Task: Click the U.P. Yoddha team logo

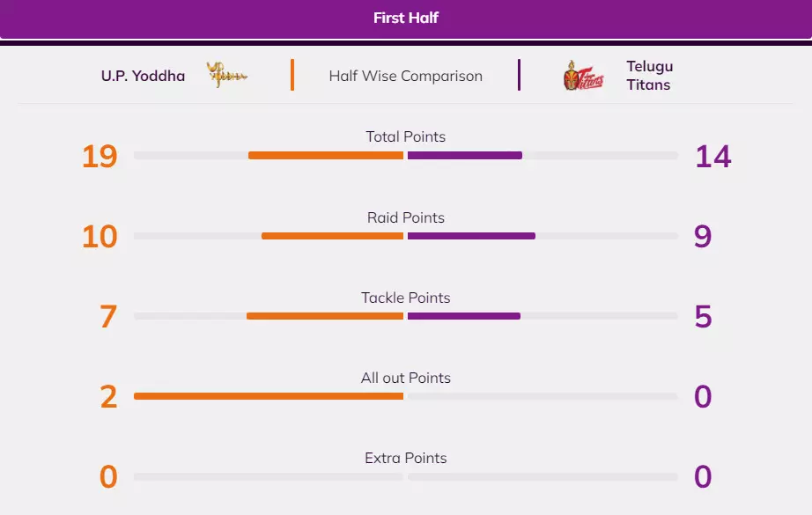Action: click(x=226, y=76)
